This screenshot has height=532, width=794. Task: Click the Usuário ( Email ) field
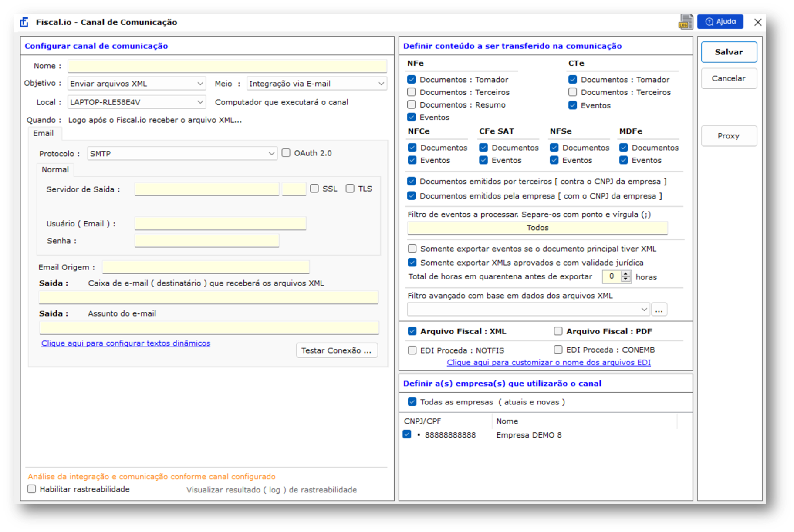click(x=220, y=223)
